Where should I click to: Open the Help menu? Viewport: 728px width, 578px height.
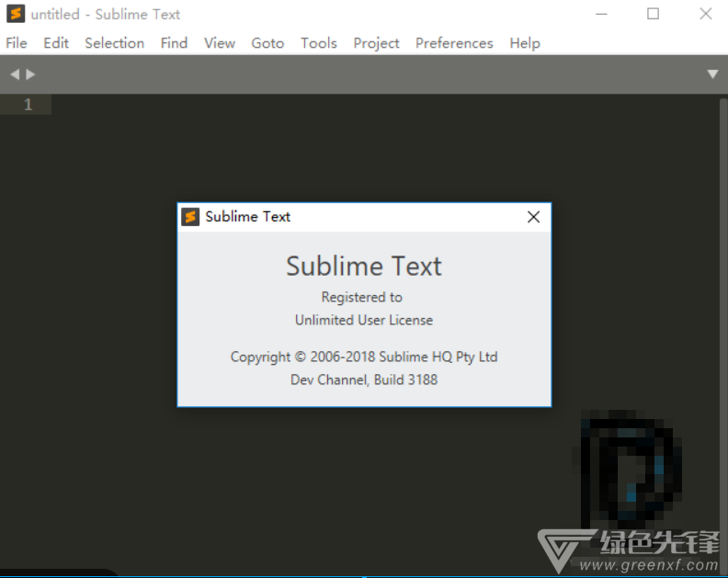(525, 43)
